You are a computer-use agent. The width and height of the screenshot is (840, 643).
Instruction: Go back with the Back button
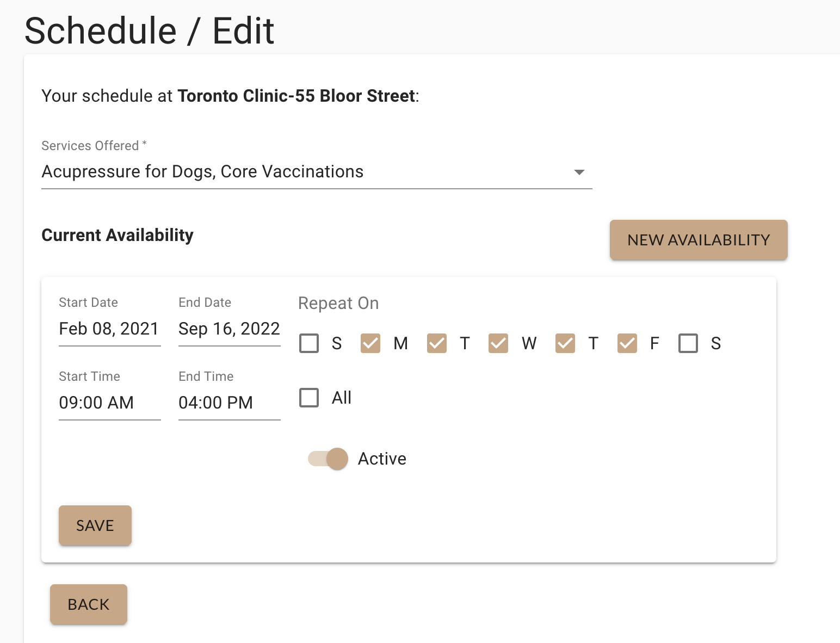point(89,604)
